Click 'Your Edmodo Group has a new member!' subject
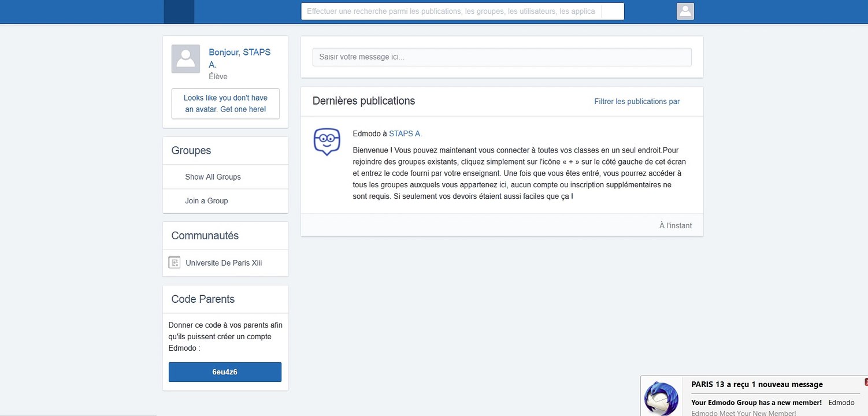The height and width of the screenshot is (416, 868). 756,402
